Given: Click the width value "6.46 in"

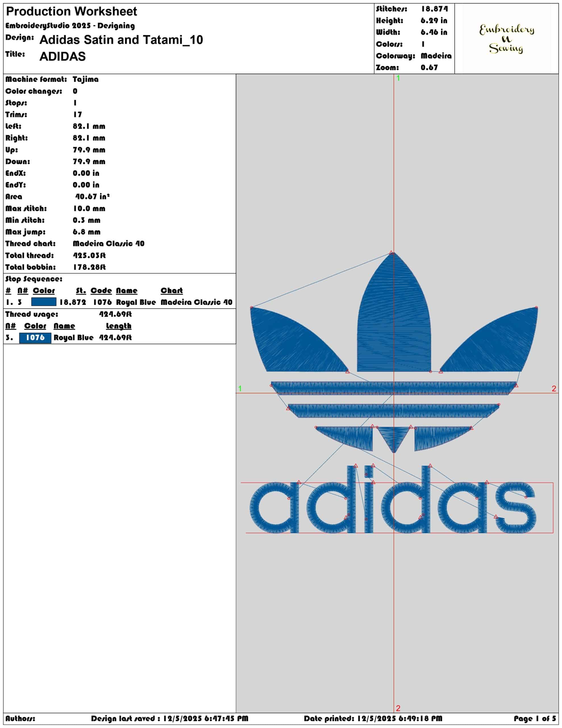Looking at the screenshot, I should 434,32.
